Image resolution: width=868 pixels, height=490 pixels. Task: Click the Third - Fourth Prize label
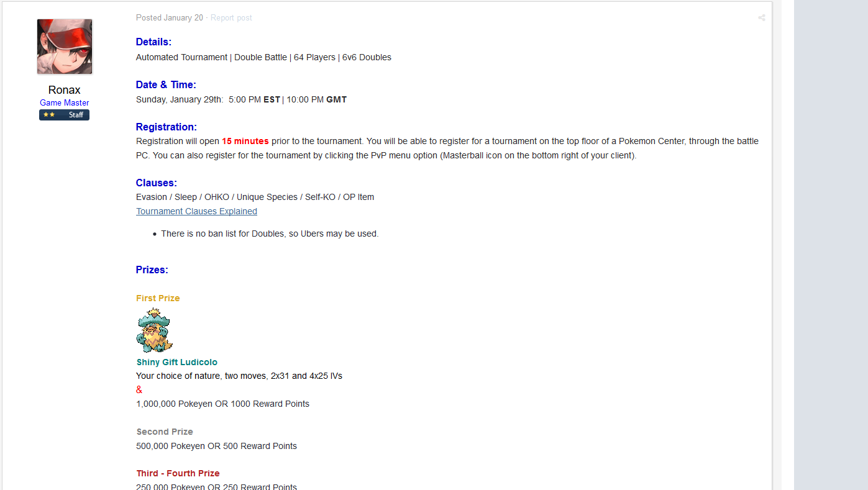[178, 473]
